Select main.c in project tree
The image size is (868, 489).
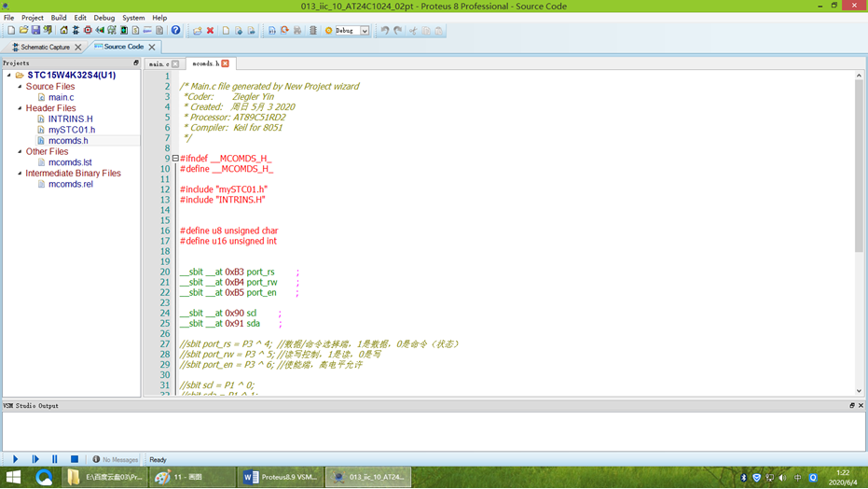tap(61, 97)
